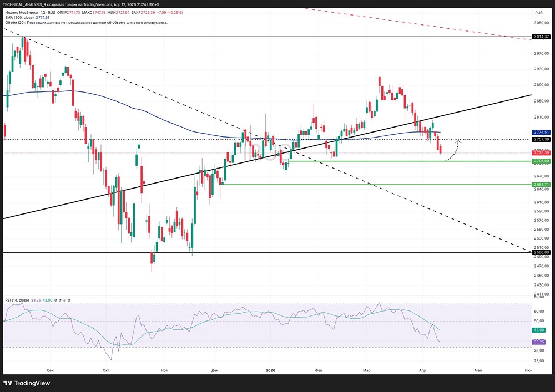
Task: Click the 3014,37 resistance price label
Action: tap(542, 37)
